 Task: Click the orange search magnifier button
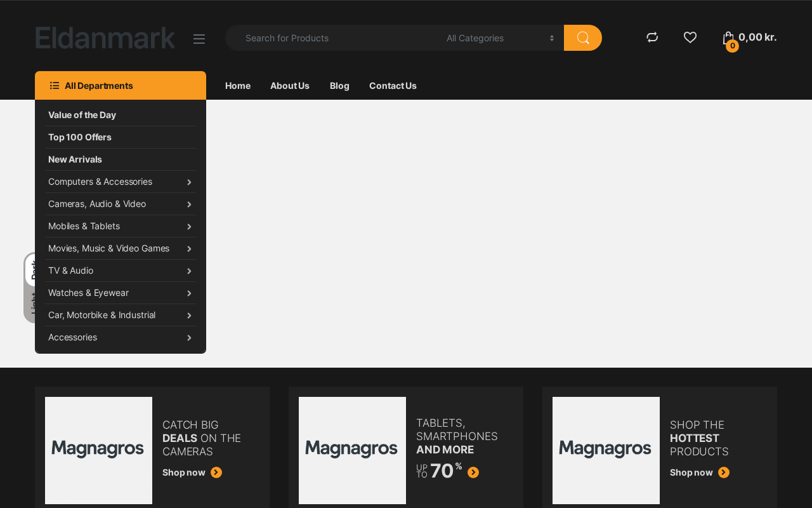point(582,38)
